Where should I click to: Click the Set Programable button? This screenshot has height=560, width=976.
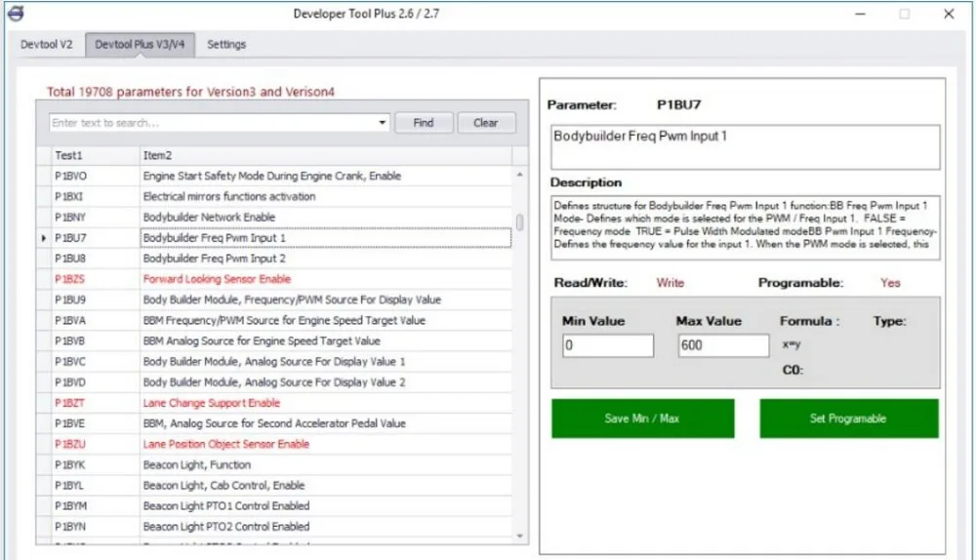coord(848,419)
